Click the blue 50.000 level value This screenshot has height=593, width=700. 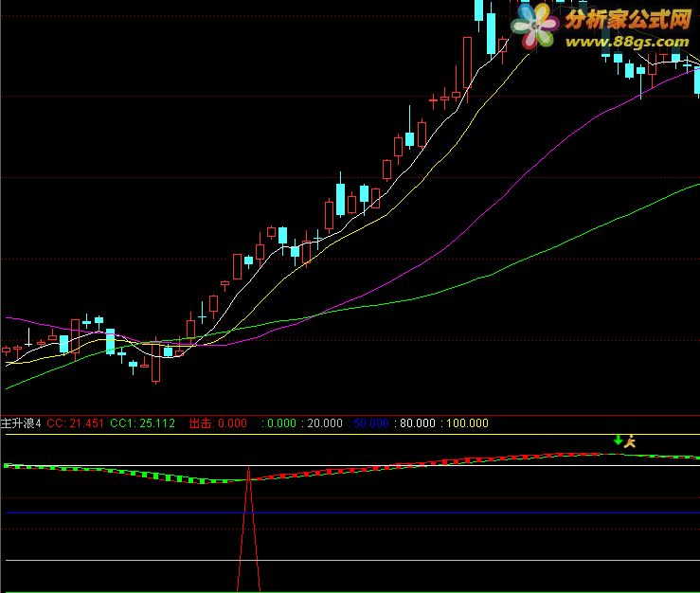coord(369,422)
